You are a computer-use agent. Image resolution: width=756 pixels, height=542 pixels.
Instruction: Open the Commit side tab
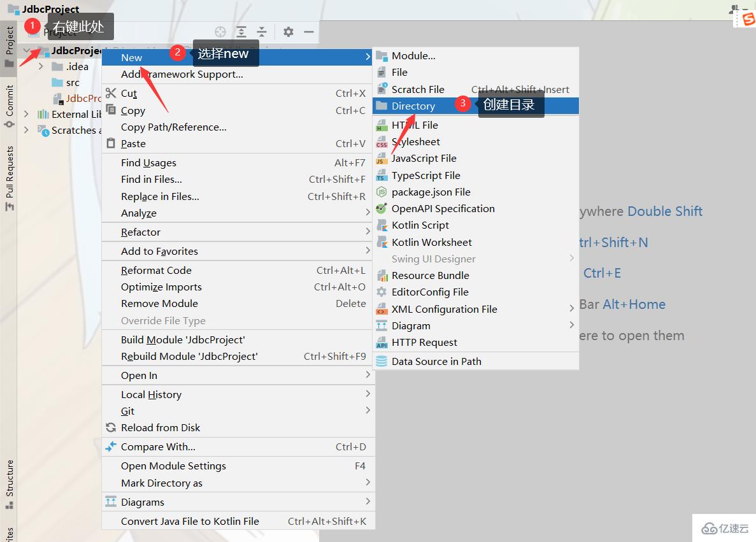pos(9,106)
